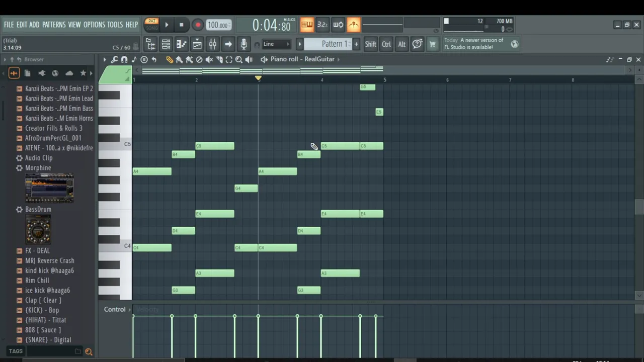644x362 pixels.
Task: Click the tempo field showing 100.000
Action: pyautogui.click(x=218, y=25)
